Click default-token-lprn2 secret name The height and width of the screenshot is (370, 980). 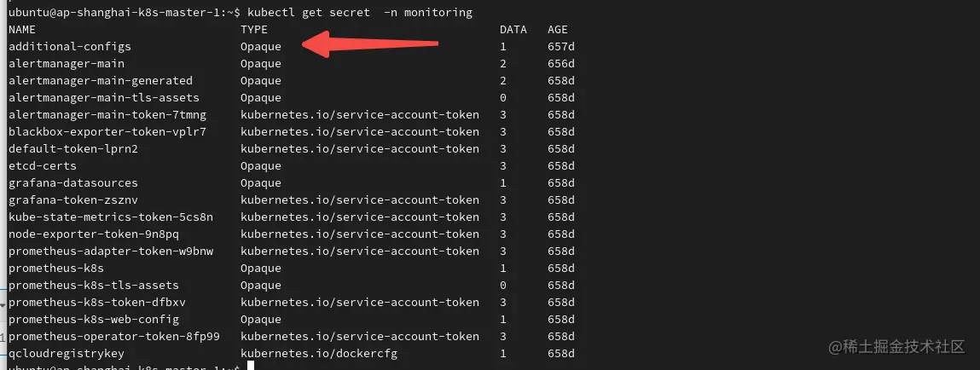coord(73,148)
